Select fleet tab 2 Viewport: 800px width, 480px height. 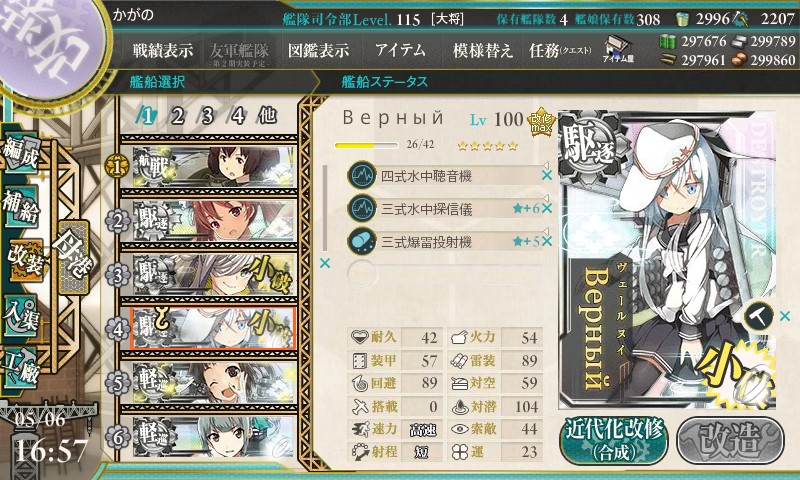click(x=177, y=116)
